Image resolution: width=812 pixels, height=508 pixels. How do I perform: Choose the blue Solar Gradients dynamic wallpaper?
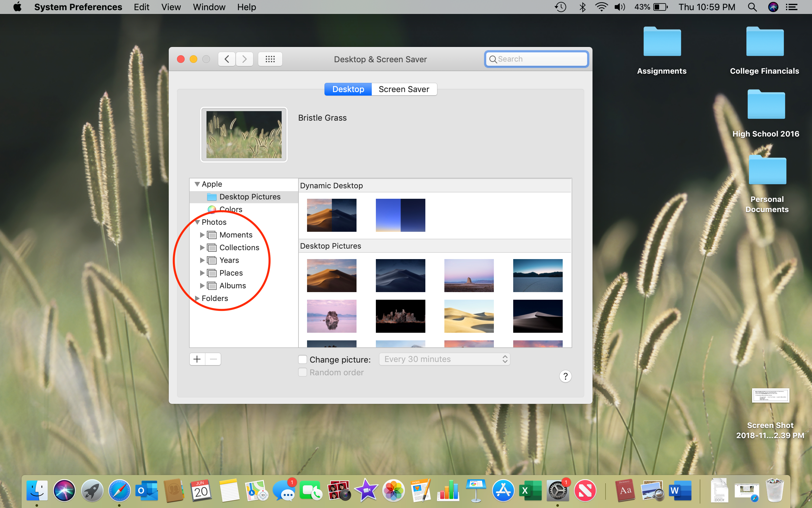[x=400, y=215]
